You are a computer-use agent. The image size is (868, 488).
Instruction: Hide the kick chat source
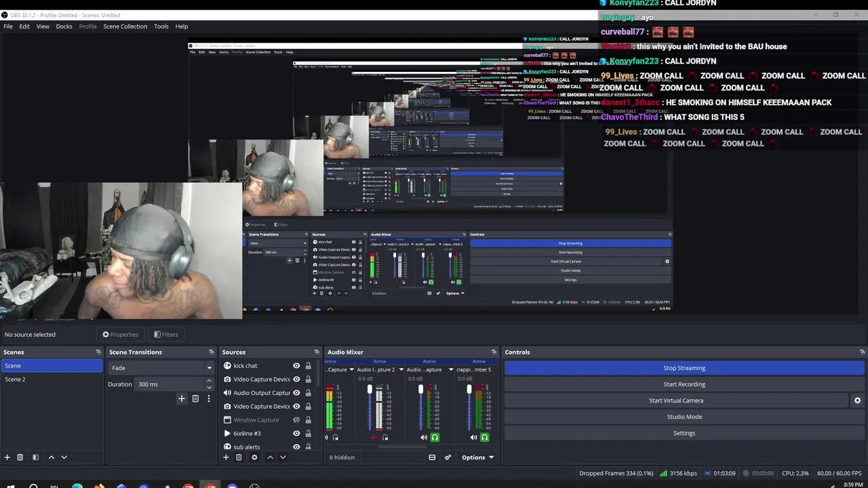[296, 366]
